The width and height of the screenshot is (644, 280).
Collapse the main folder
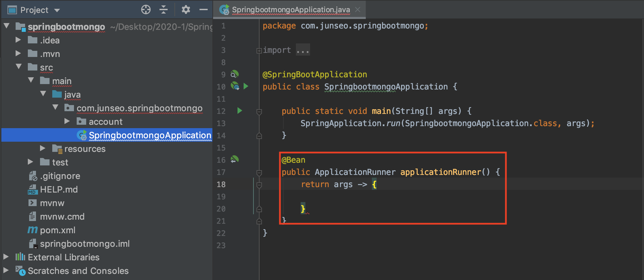pyautogui.click(x=31, y=80)
